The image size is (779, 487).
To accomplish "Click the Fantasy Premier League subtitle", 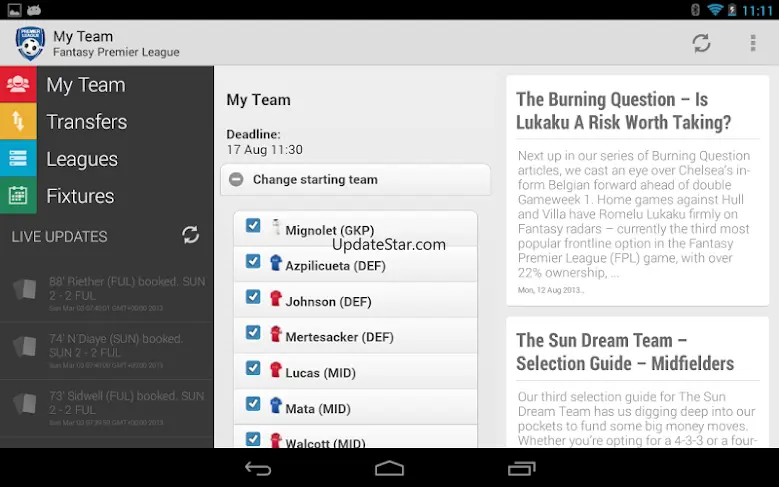I will click(116, 52).
